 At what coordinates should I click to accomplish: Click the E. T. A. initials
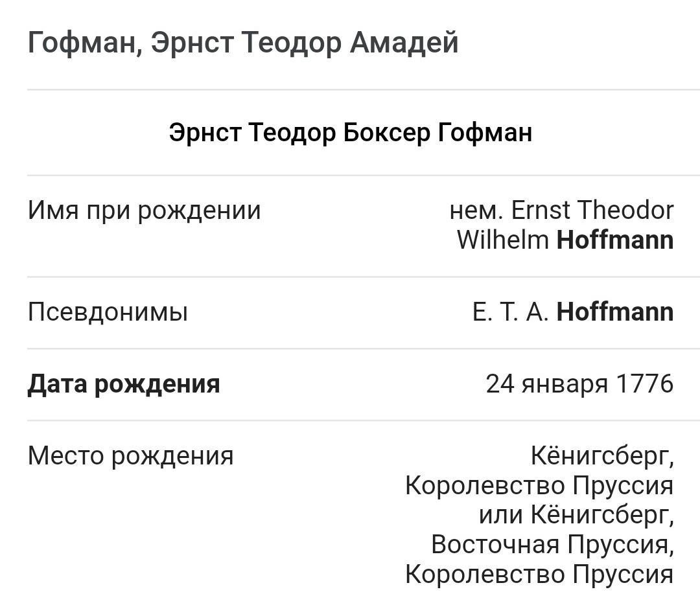pos(510,312)
